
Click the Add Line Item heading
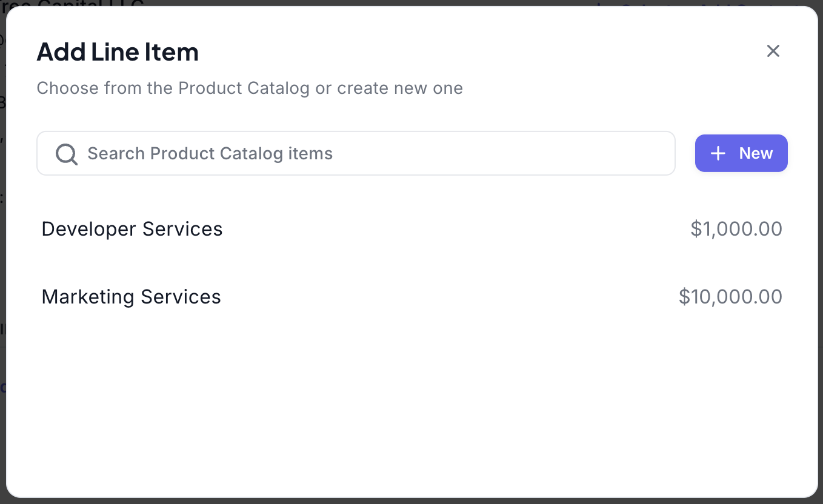118,52
